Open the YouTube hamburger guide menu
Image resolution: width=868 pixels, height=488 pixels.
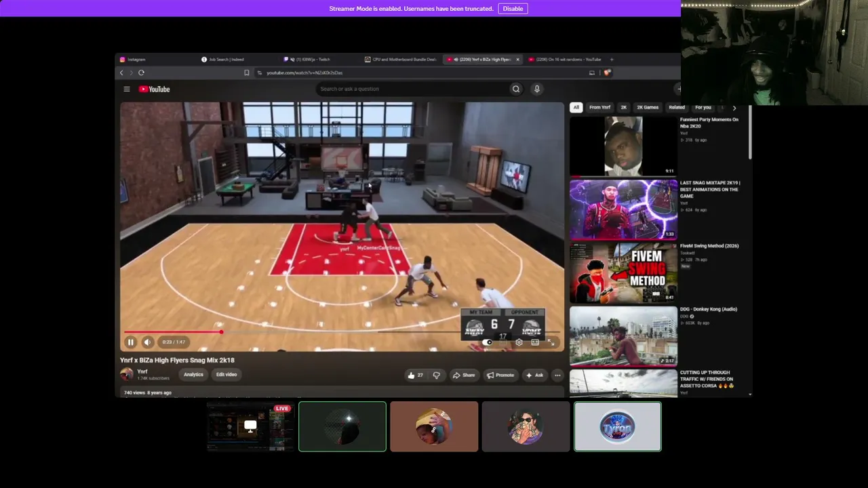[x=126, y=89]
